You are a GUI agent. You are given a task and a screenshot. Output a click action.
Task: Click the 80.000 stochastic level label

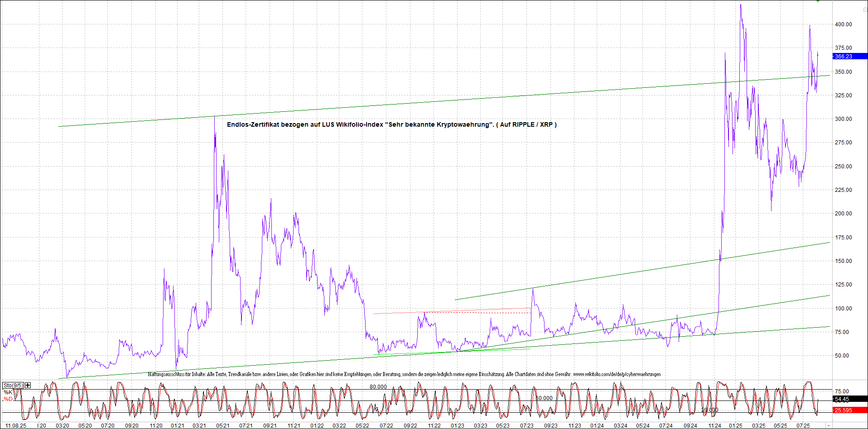[378, 387]
